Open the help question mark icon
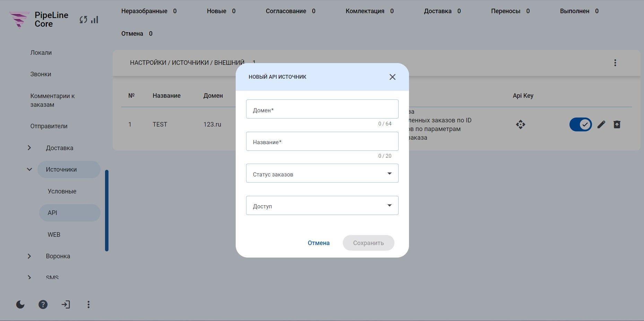The height and width of the screenshot is (321, 644). [43, 304]
